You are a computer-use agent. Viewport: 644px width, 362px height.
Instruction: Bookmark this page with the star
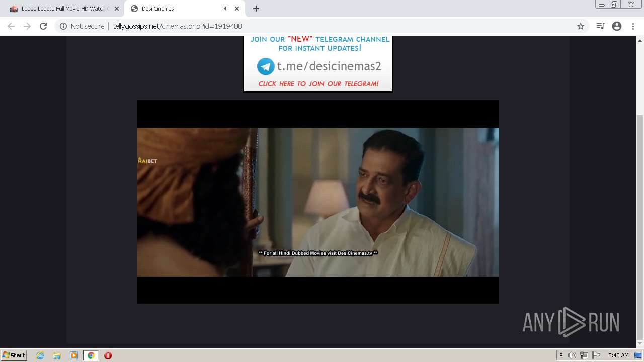(581, 26)
